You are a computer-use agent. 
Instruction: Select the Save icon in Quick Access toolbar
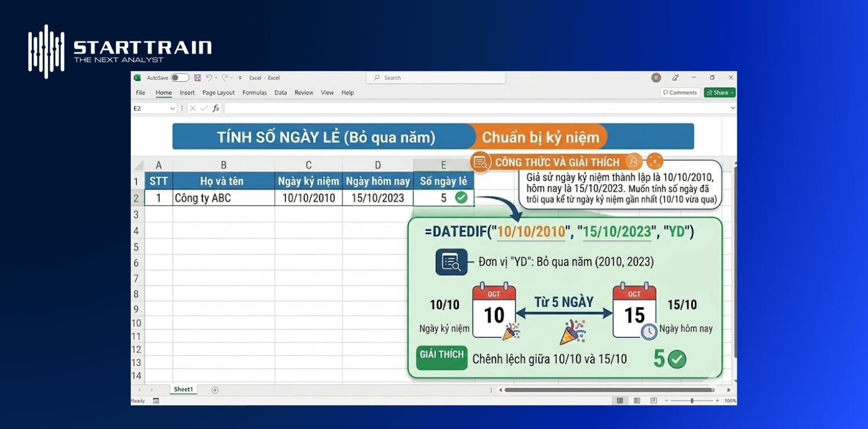(x=198, y=78)
